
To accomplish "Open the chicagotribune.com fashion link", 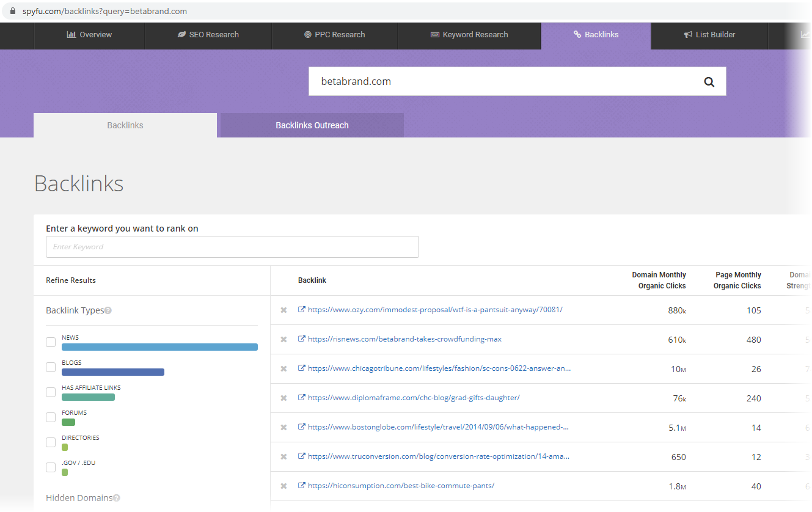I will coord(440,368).
